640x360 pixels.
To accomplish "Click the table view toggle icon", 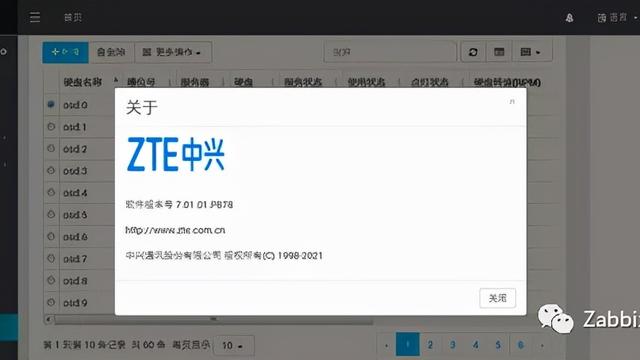I will click(499, 52).
